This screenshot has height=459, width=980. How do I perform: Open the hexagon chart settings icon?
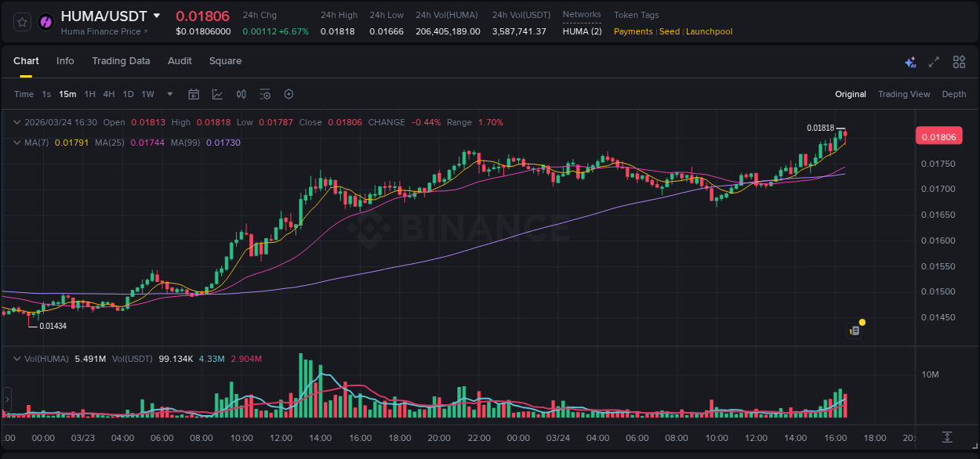(289, 94)
